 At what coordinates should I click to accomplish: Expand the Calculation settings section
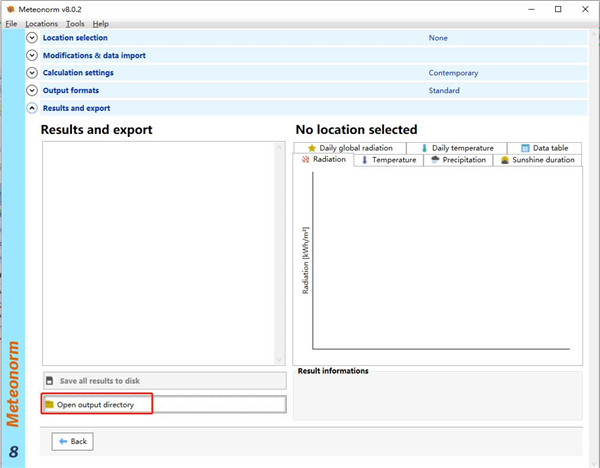coord(32,73)
